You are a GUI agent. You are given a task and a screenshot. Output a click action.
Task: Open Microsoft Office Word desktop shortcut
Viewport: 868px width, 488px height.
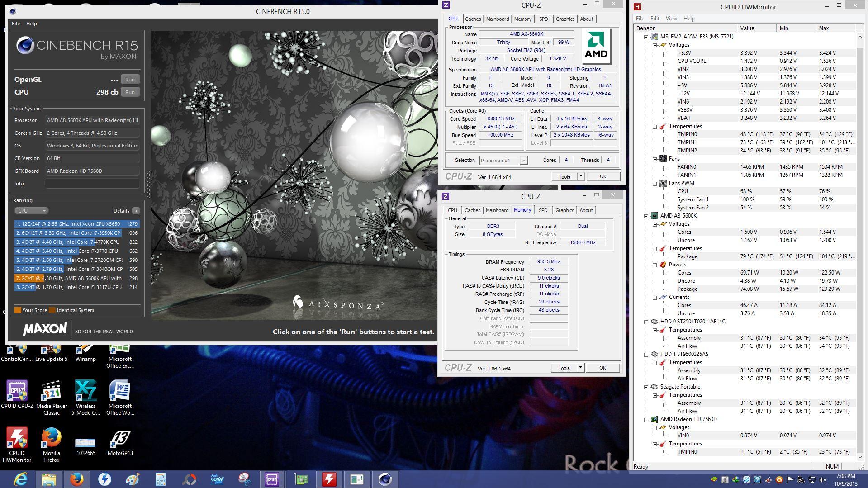click(x=120, y=398)
